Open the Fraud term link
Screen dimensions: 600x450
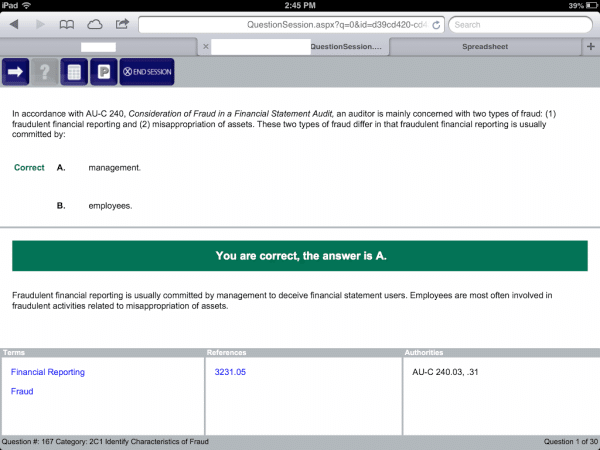click(22, 391)
